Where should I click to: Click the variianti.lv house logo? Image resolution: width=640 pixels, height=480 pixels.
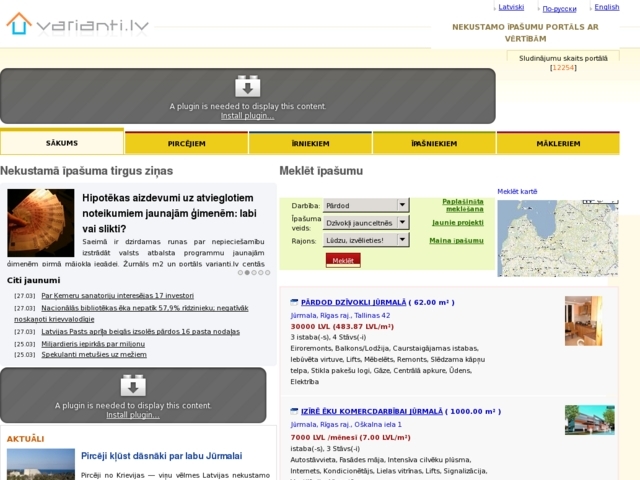18,24
